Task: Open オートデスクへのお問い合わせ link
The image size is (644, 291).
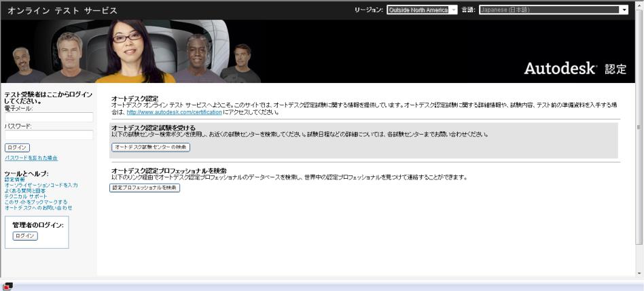Action: click(38, 208)
